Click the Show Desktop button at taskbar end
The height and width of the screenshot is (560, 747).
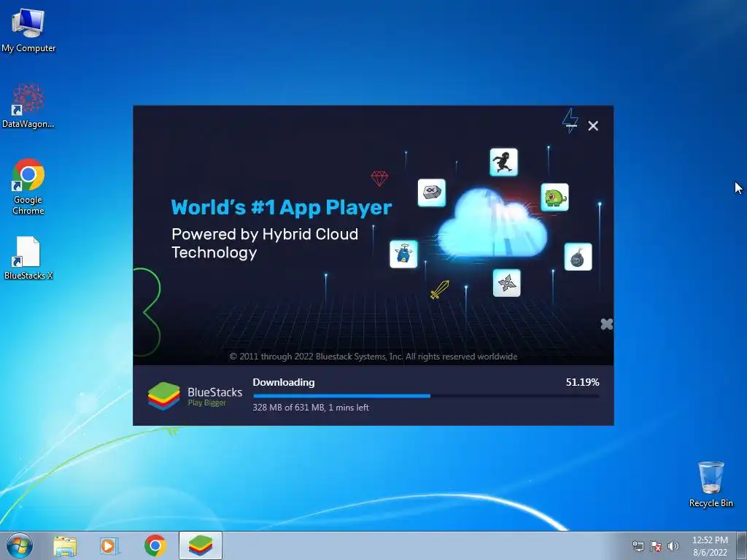tap(742, 545)
